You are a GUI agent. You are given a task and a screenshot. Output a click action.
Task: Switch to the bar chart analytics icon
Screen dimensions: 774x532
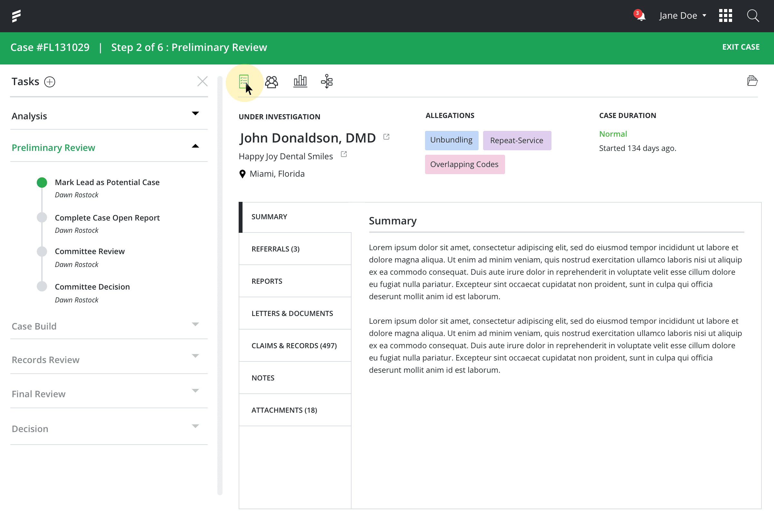[x=300, y=81]
